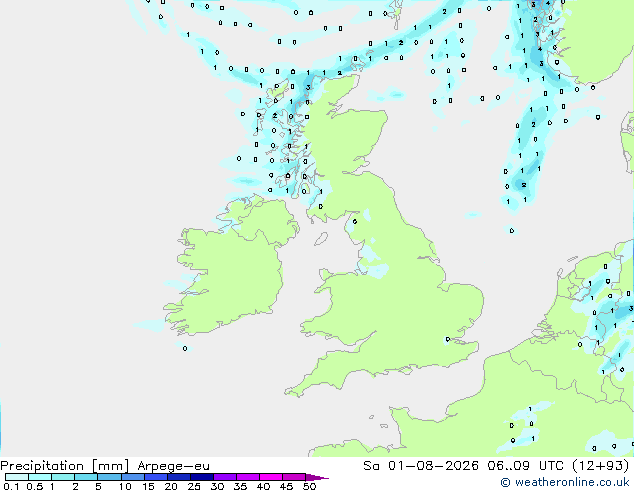Pick the 15–20 mm legend swatch

tap(155, 477)
